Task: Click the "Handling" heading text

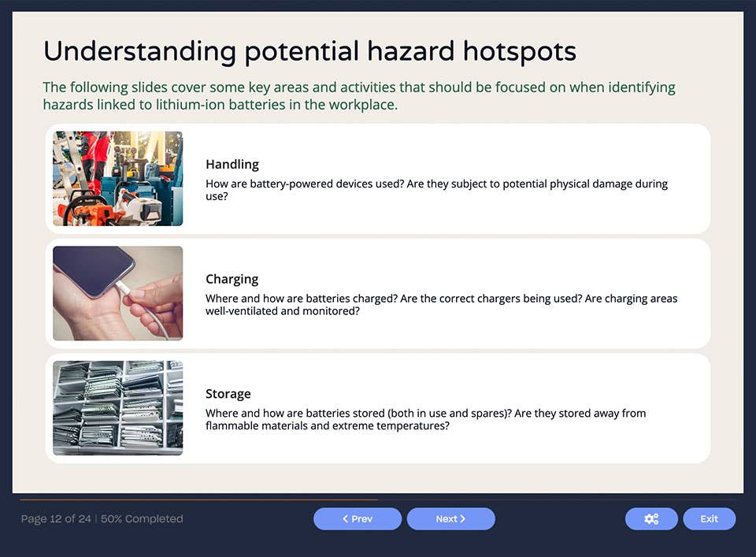Action: pyautogui.click(x=232, y=164)
